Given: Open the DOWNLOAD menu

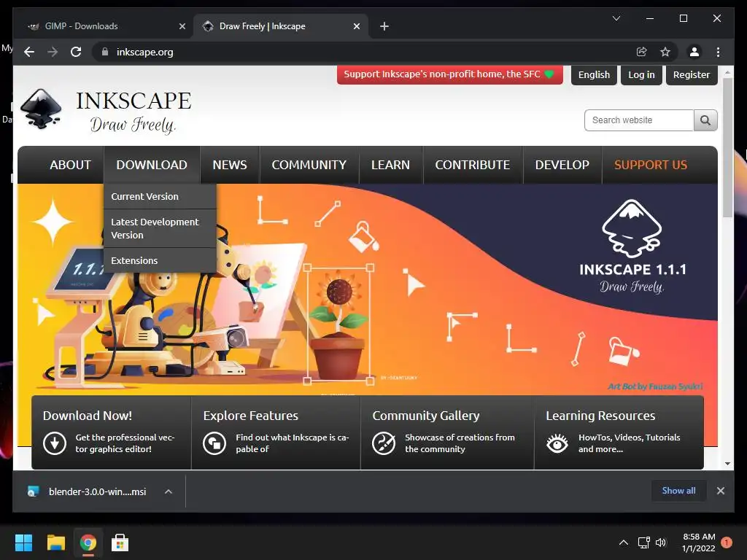Looking at the screenshot, I should pyautogui.click(x=152, y=165).
